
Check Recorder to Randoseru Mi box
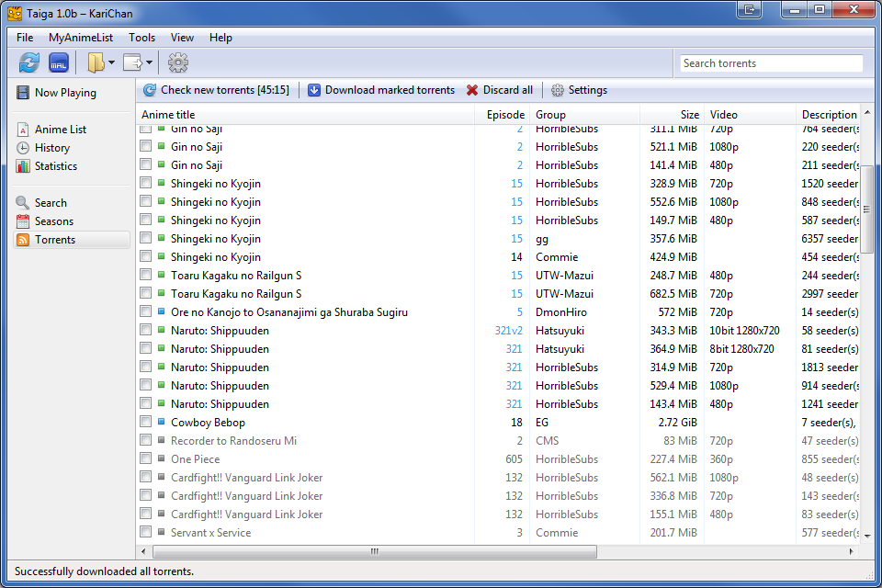[146, 440]
